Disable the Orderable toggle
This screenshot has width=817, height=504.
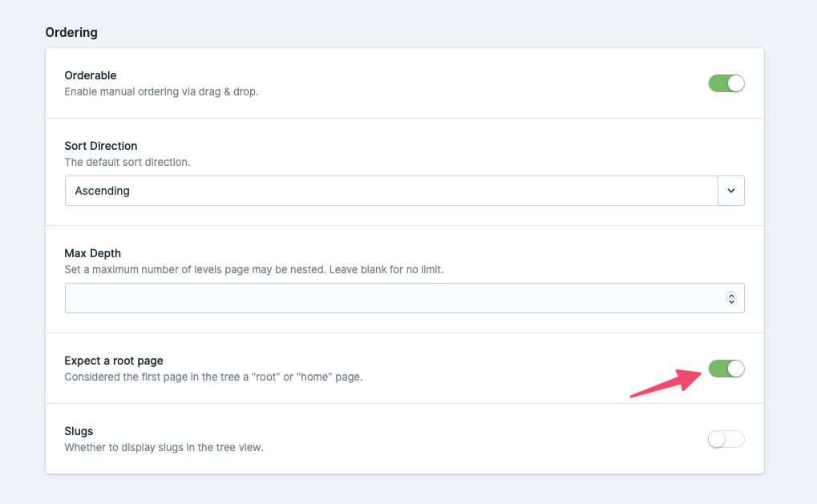click(x=726, y=83)
